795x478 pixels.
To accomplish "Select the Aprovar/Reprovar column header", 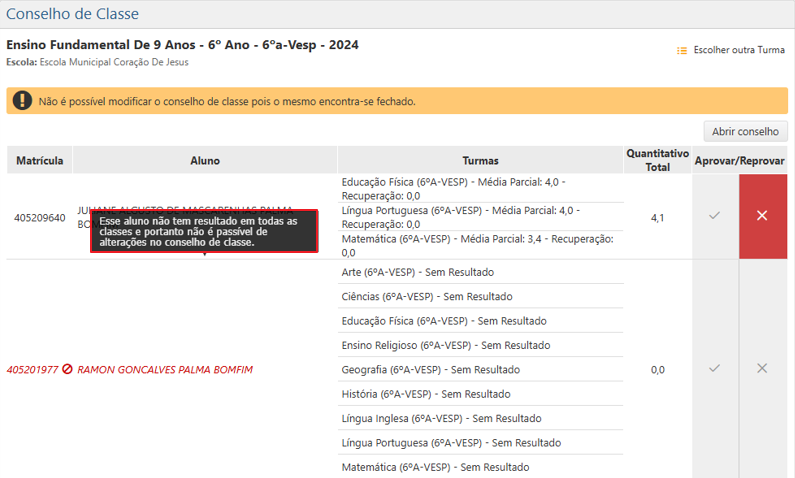I will (x=740, y=160).
